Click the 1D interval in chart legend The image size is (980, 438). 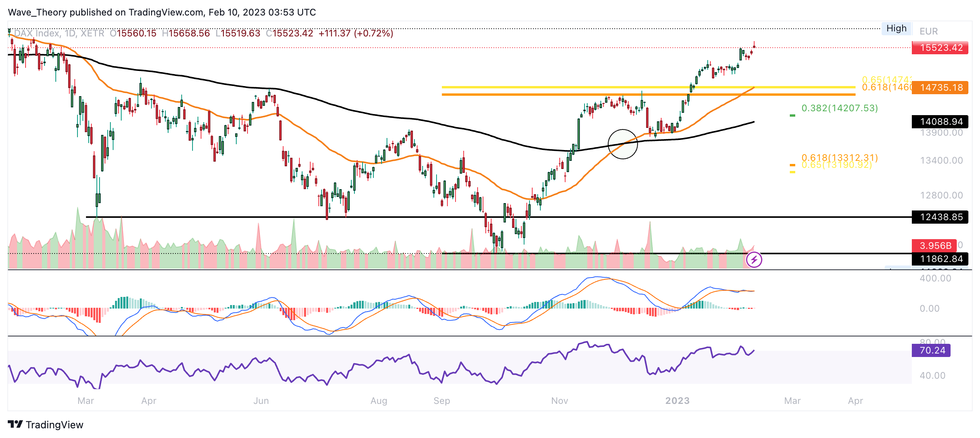pos(70,33)
